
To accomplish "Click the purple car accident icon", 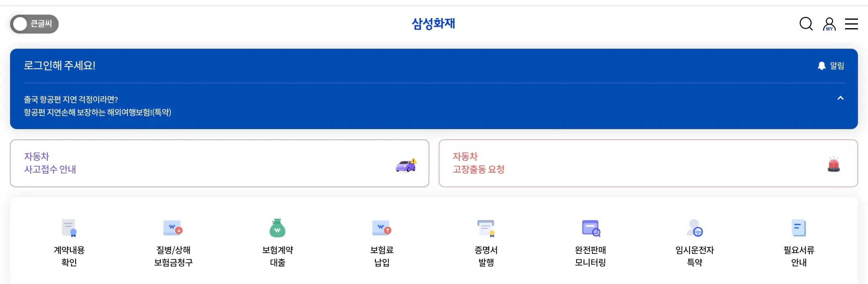I will click(x=406, y=165).
